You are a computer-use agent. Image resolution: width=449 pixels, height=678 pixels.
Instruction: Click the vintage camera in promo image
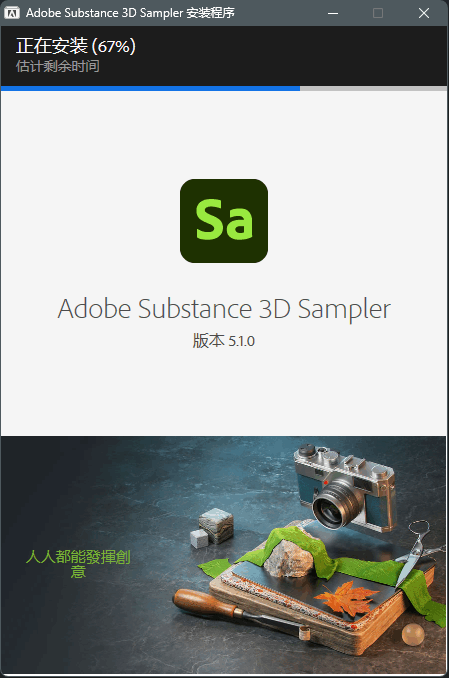coord(346,489)
